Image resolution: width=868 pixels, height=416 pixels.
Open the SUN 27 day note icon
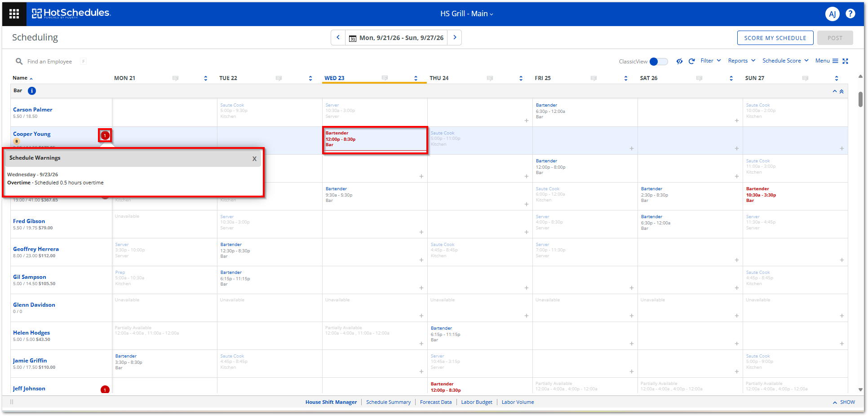pos(805,78)
